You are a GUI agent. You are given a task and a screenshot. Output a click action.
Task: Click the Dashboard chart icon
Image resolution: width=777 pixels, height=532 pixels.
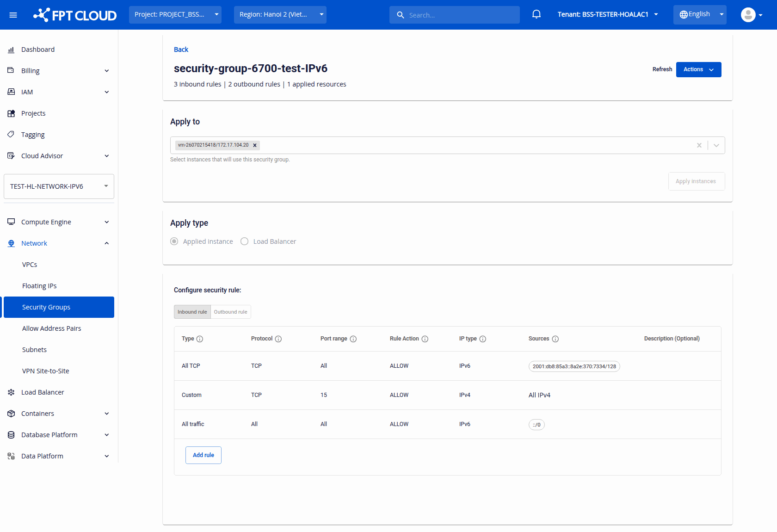point(11,49)
